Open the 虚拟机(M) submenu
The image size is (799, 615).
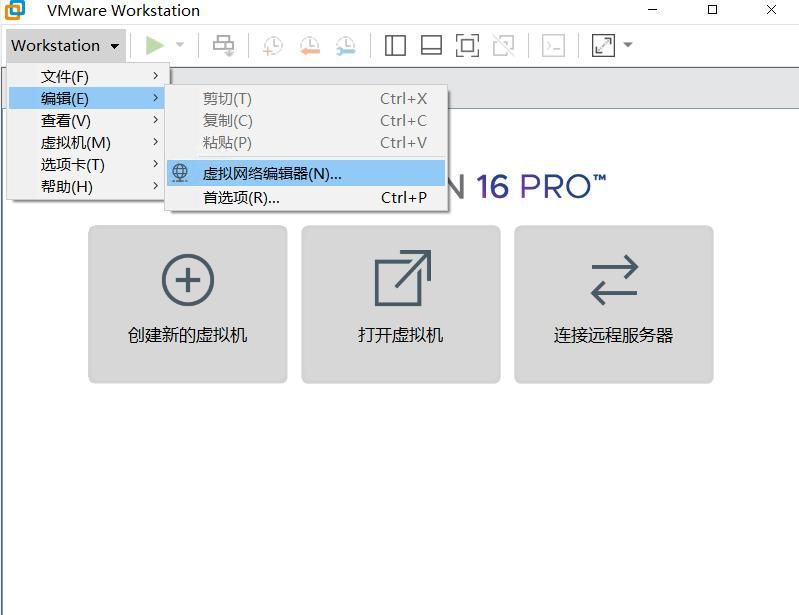click(x=86, y=142)
